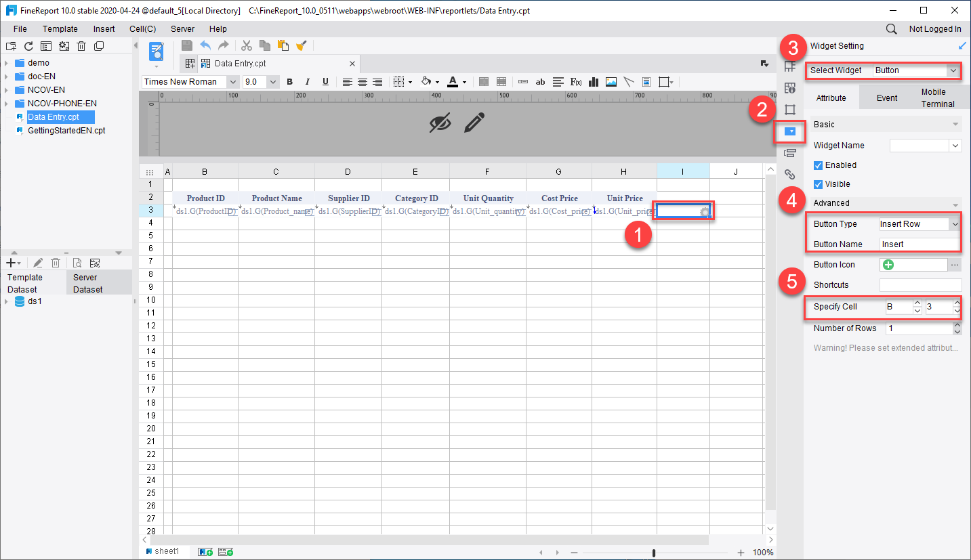Viewport: 971px width, 560px height.
Task: Click the Hyperlink icon in the right sidebar
Action: coord(789,174)
